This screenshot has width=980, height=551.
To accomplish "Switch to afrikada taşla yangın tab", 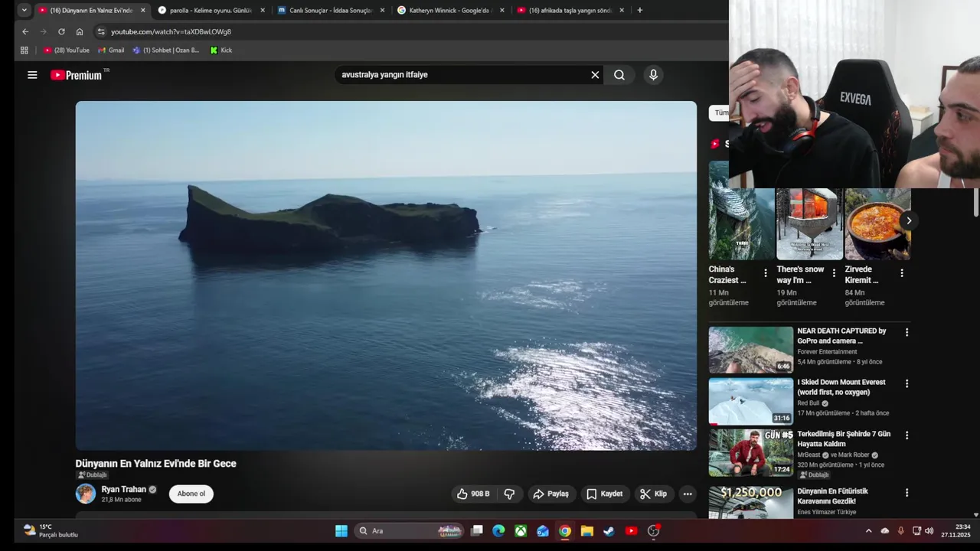I will [x=570, y=10].
